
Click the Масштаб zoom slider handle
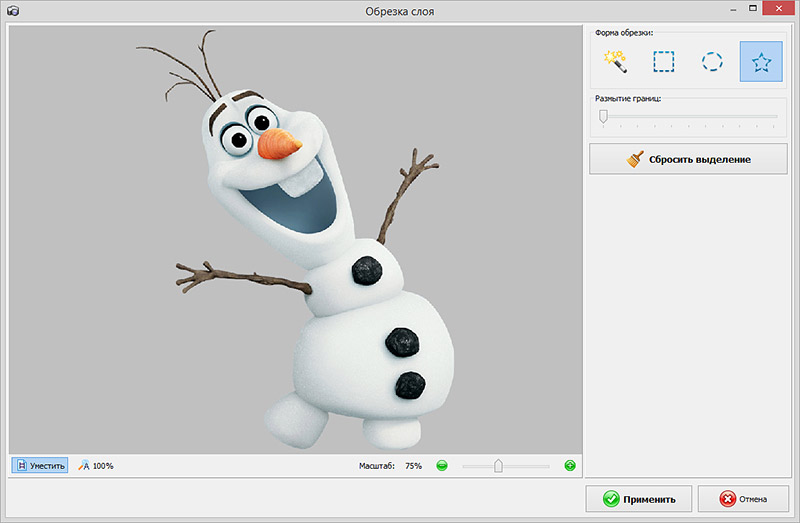pos(498,465)
